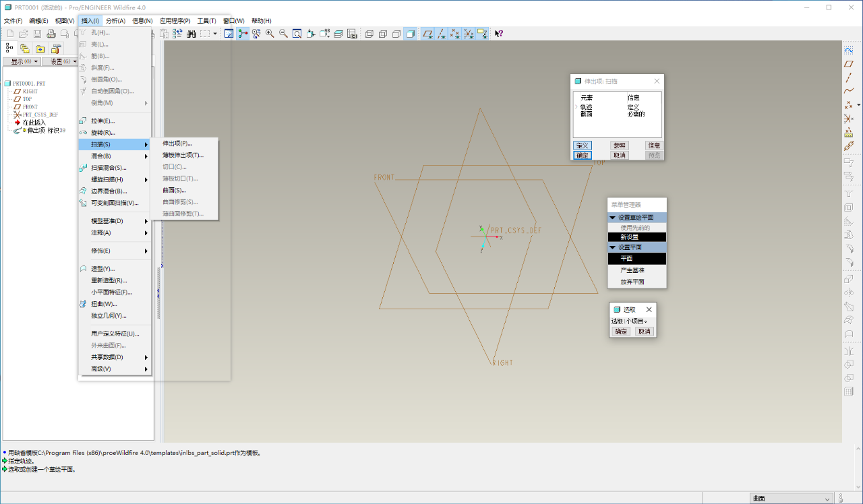Click 取消 in the 伸出项 扫描 dialog

[x=619, y=155]
